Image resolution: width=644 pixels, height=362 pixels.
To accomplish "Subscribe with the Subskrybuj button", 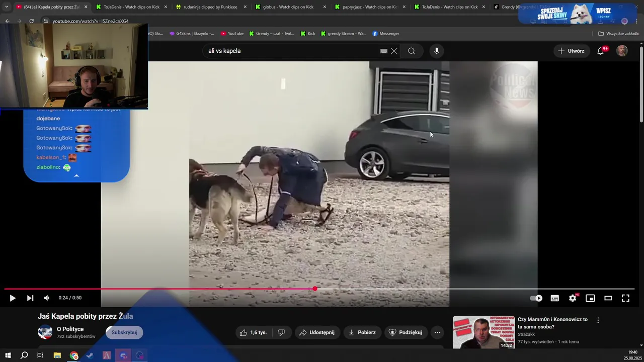I will pos(124,332).
